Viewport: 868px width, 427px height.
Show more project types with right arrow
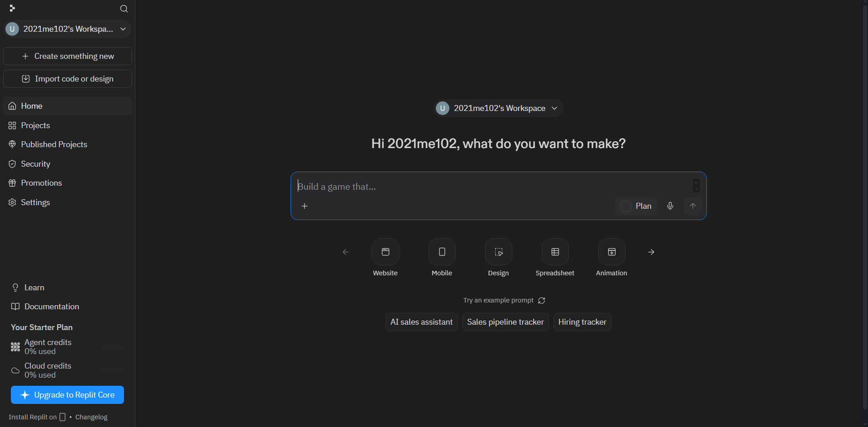(x=651, y=252)
